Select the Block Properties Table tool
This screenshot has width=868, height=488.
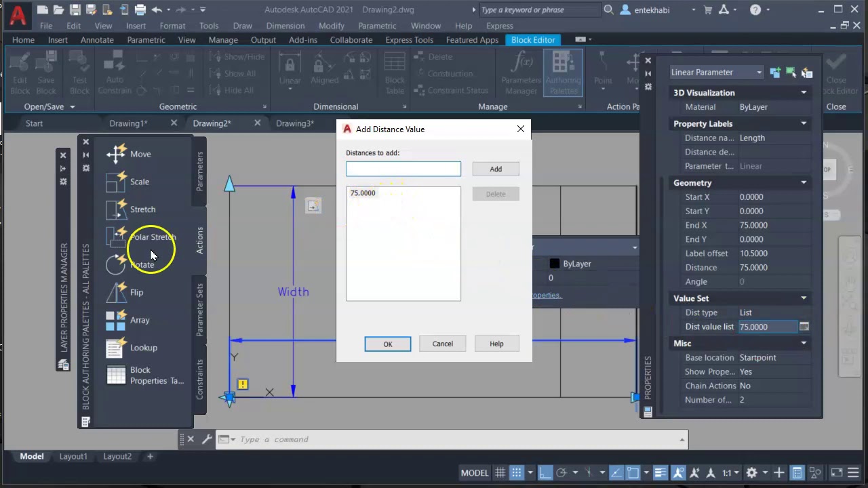click(145, 375)
